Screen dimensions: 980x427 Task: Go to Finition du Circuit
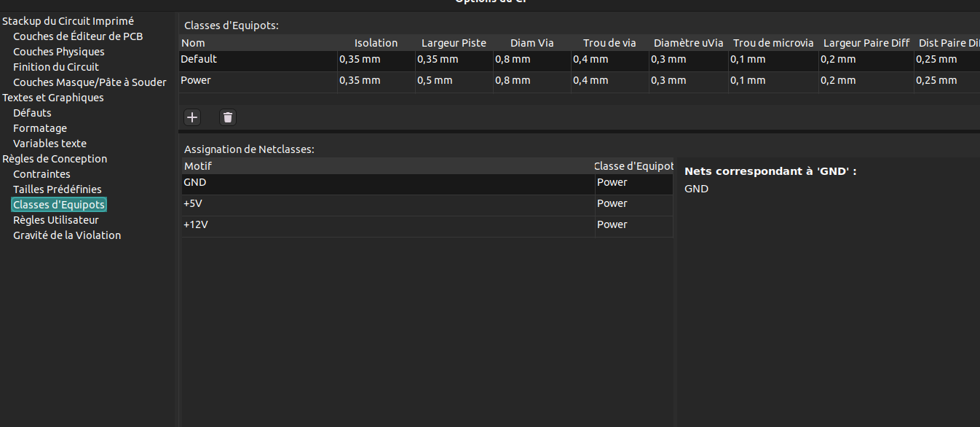[56, 67]
